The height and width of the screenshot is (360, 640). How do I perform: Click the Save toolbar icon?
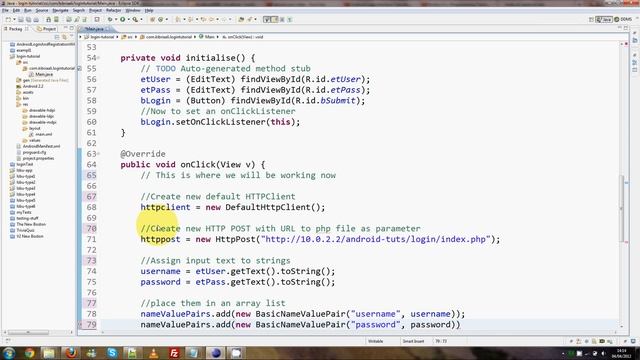click(21, 19)
